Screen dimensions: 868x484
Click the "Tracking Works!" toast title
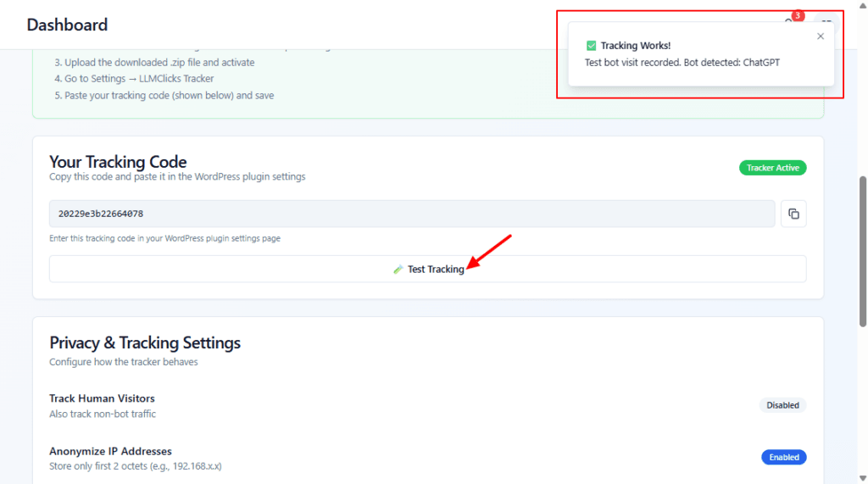pos(635,46)
